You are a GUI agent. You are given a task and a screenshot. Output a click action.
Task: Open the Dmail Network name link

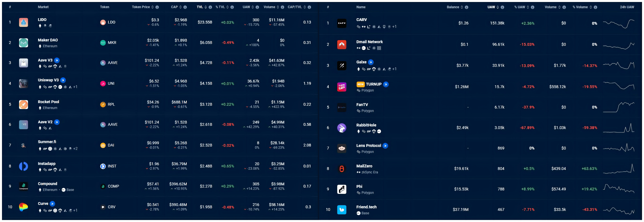click(369, 42)
